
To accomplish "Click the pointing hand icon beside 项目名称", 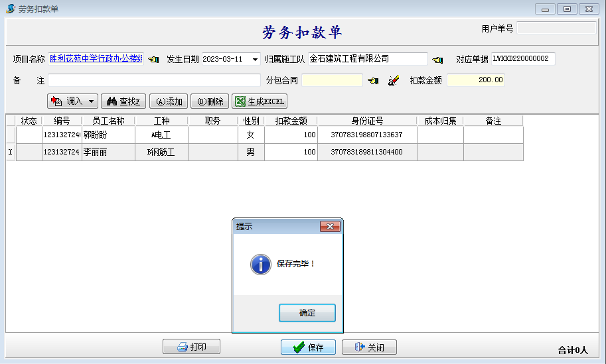I will pos(153,60).
